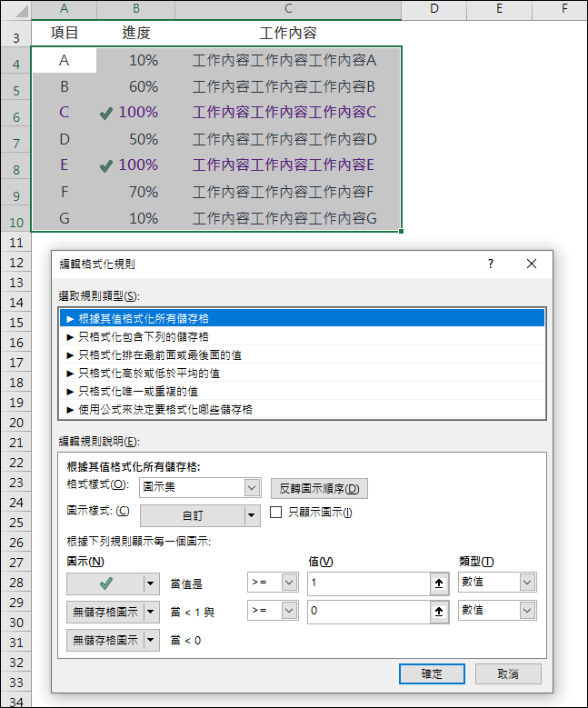Select column C header

[288, 9]
